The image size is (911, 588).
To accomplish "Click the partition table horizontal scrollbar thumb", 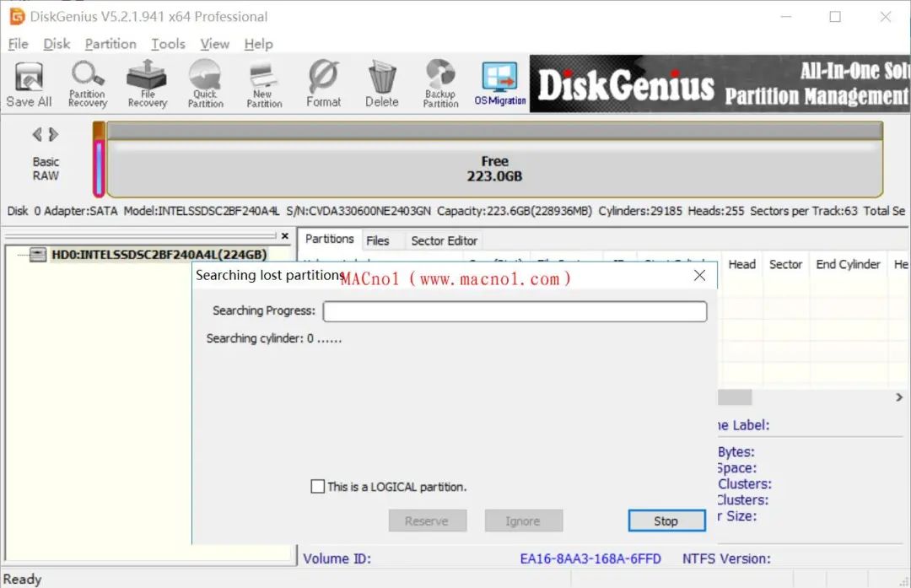I will click(x=735, y=397).
